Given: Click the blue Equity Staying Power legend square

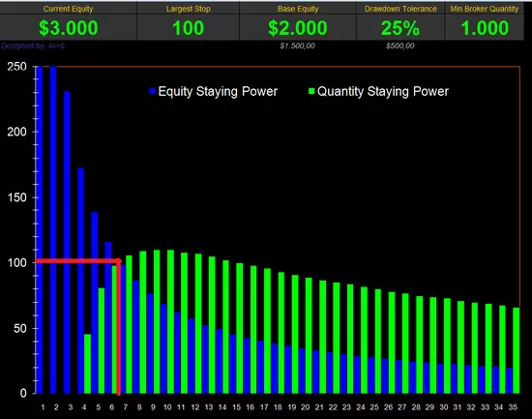Looking at the screenshot, I should tap(152, 91).
